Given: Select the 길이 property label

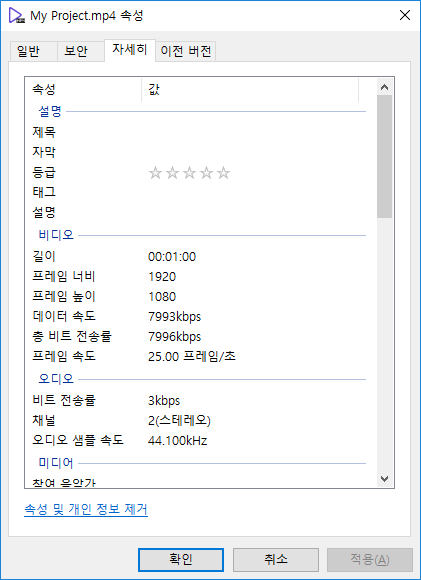Looking at the screenshot, I should coord(44,256).
